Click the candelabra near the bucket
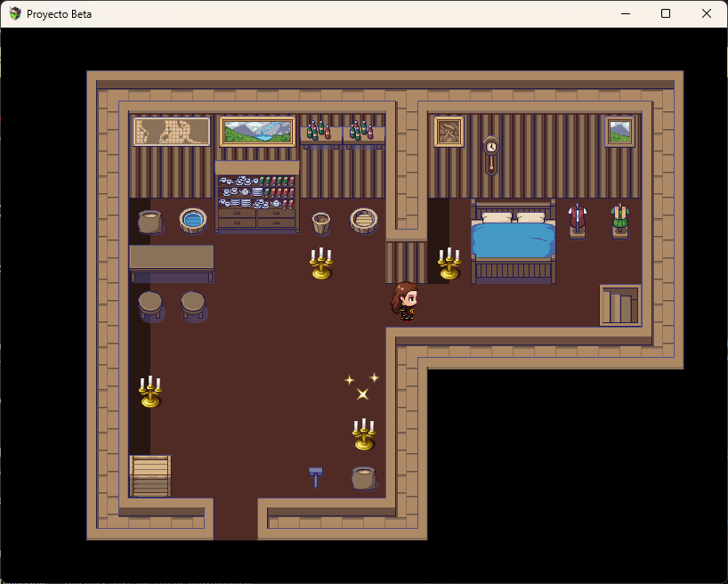This screenshot has height=584, width=728. [x=320, y=264]
